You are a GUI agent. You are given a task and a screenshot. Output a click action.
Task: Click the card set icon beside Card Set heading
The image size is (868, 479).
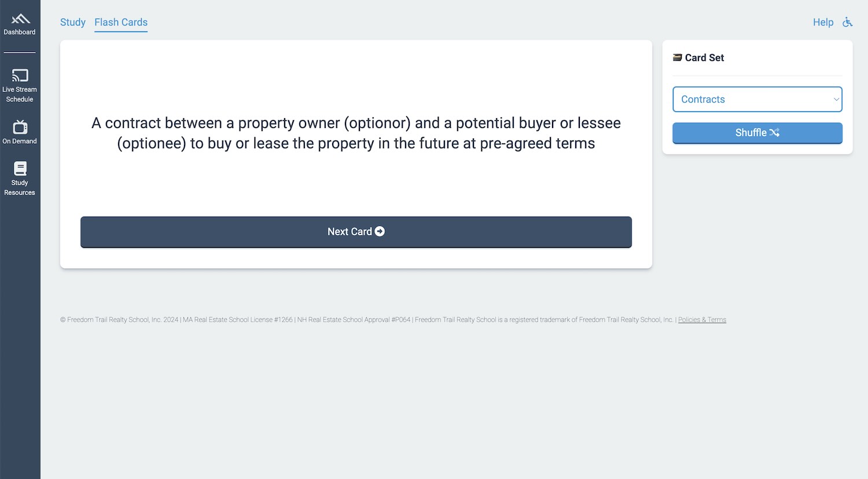click(x=677, y=57)
